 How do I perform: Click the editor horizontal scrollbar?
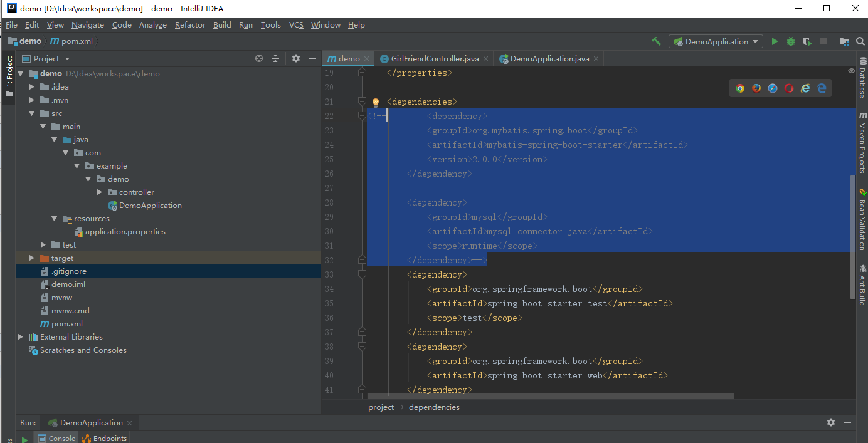(550, 396)
